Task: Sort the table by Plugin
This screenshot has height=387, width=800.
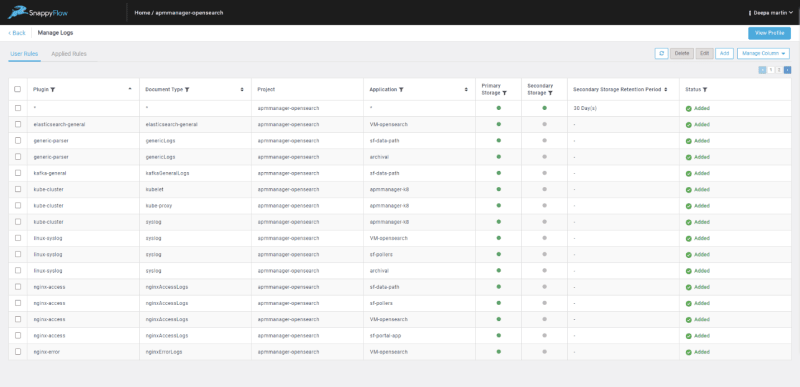Action: (x=130, y=89)
